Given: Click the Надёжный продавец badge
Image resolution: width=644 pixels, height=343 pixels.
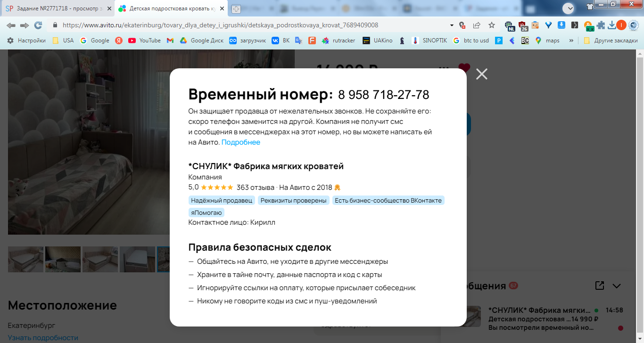Looking at the screenshot, I should click(222, 201).
